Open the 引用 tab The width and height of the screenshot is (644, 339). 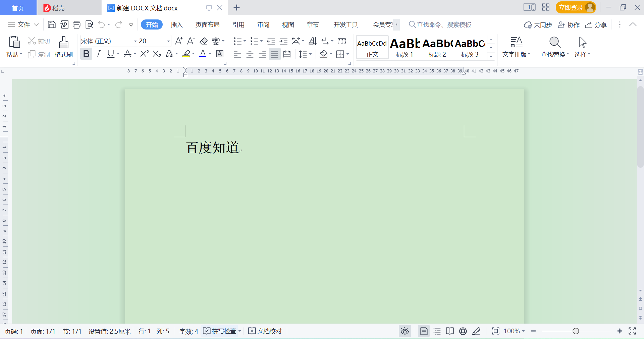[x=238, y=24]
